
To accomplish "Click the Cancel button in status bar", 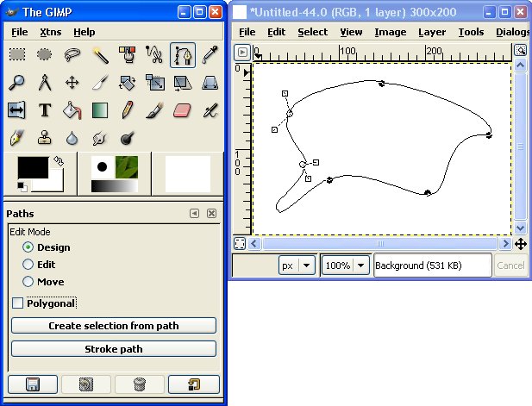I will pos(510,265).
